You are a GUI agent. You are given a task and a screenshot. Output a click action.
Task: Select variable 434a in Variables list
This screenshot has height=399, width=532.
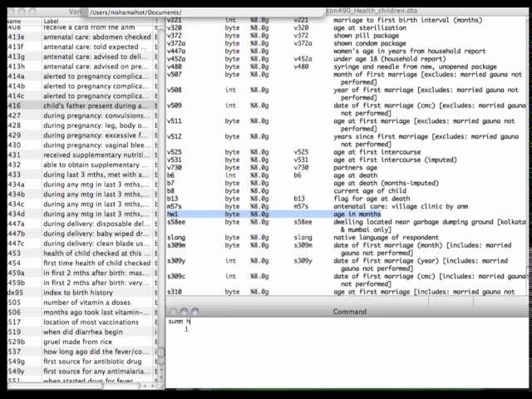(x=82, y=185)
